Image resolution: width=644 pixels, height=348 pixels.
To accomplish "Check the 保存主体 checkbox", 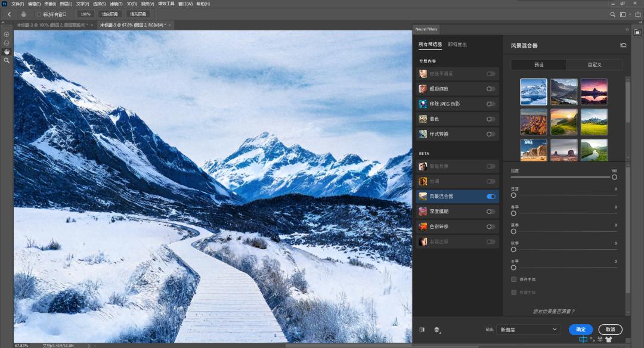I will 514,279.
